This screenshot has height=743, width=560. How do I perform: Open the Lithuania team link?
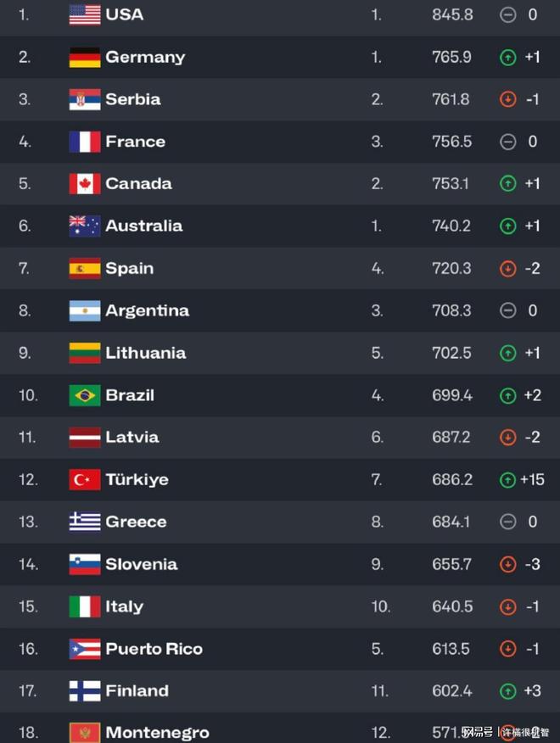tap(145, 353)
